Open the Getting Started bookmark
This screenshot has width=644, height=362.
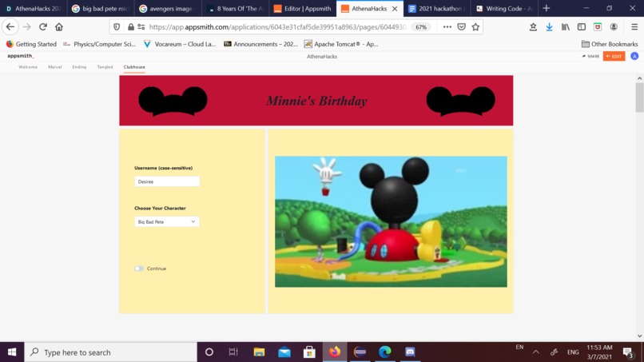pos(31,44)
